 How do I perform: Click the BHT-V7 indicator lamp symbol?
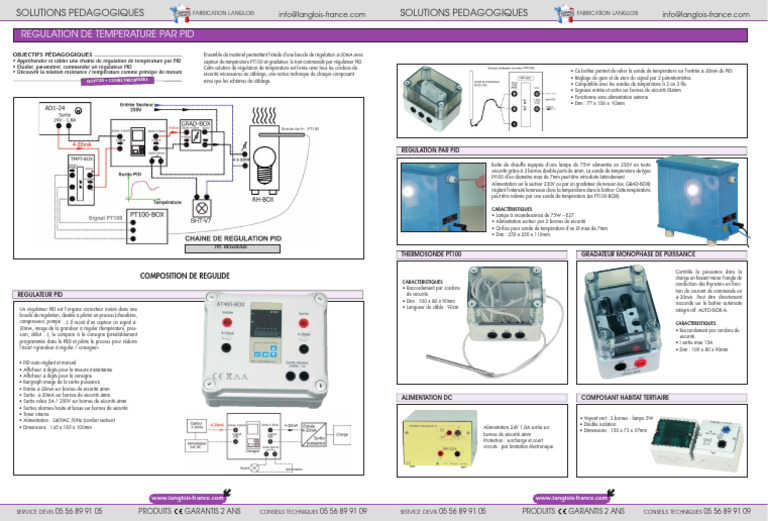202,209
